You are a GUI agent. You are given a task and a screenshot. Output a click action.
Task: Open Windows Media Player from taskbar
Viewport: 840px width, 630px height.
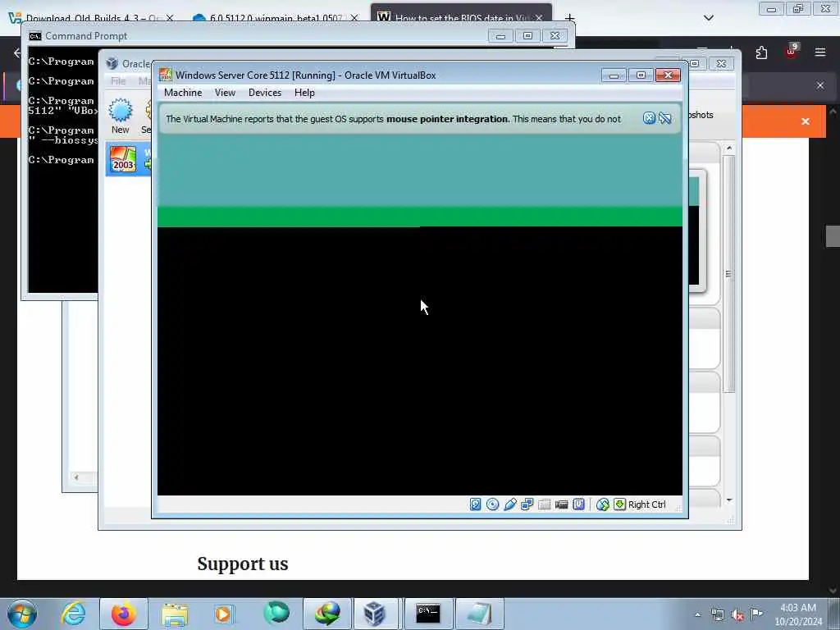point(225,614)
